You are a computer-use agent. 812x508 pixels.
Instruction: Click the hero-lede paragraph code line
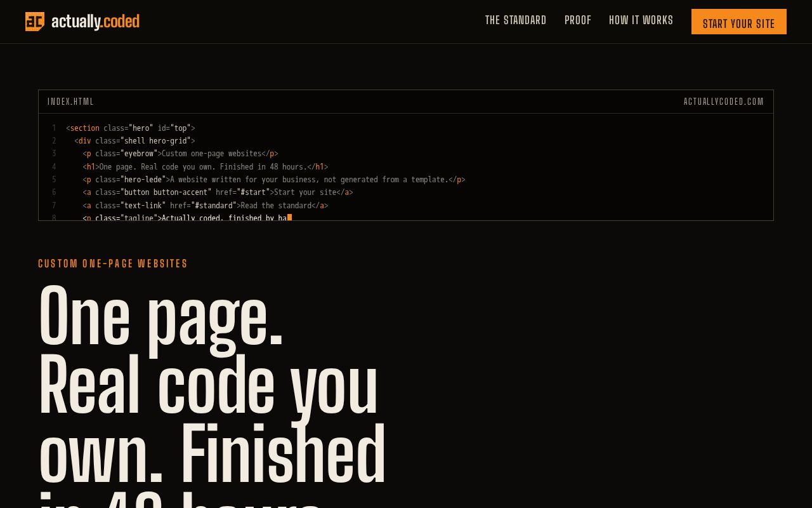pos(274,180)
